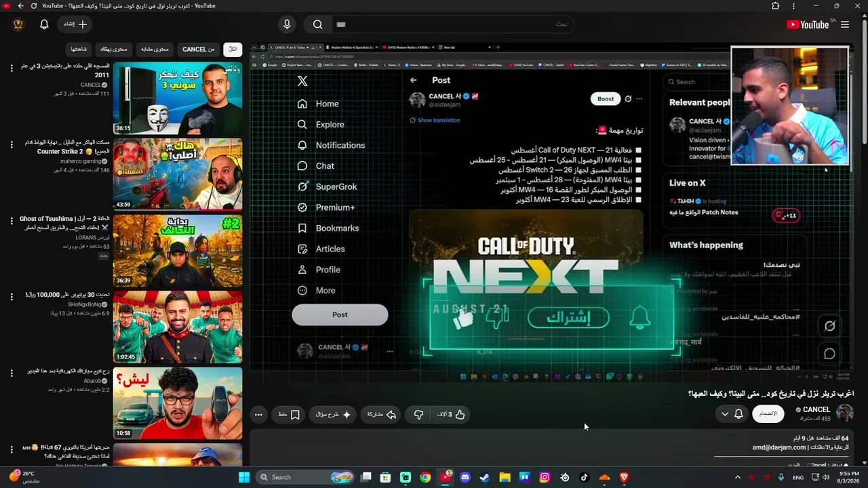868x488 pixels.
Task: Open the Ghost of Tsushima video thumbnail
Action: pos(178,250)
